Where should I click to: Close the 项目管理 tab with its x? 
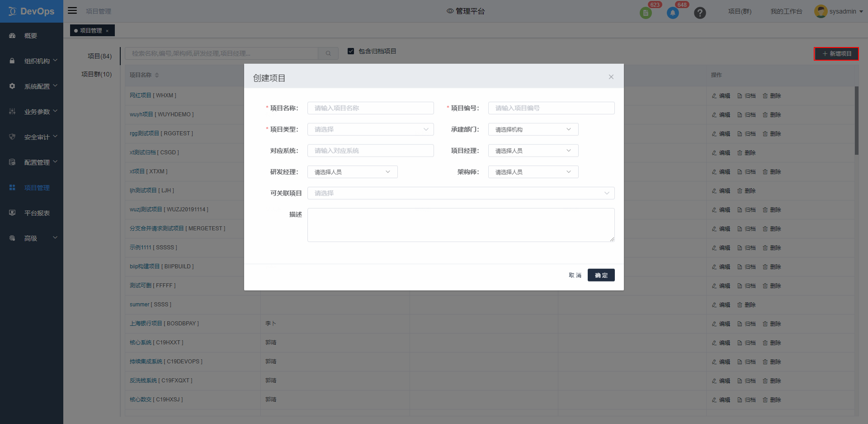107,31
